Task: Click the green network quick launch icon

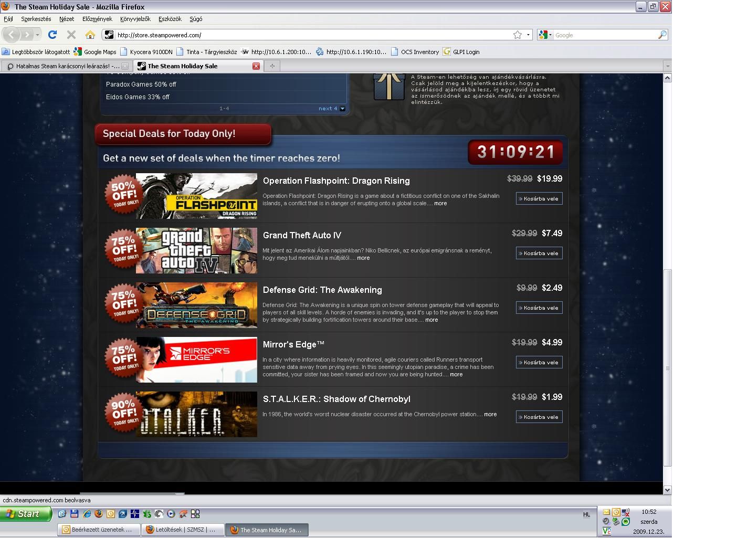Action: pos(148,514)
